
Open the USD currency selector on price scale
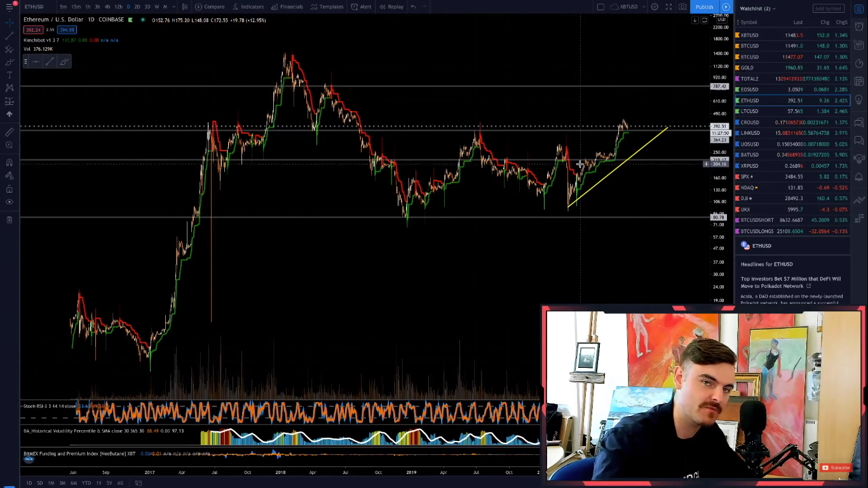coord(721,20)
